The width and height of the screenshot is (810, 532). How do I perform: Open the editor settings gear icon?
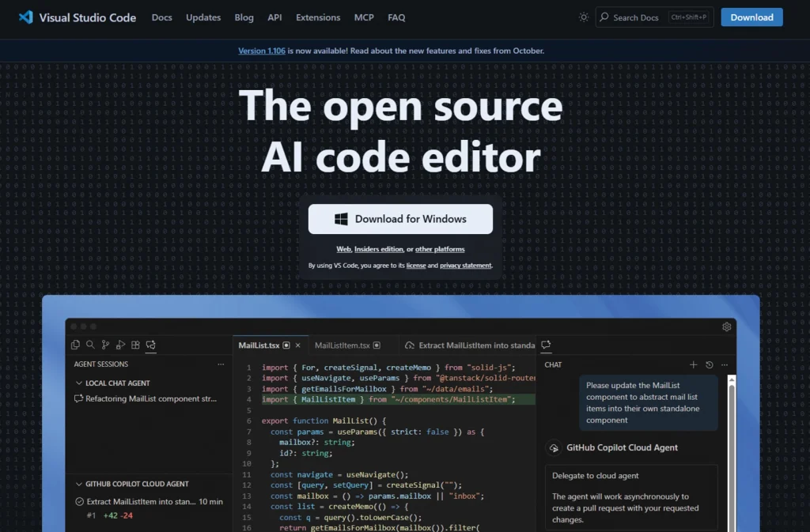[x=726, y=326]
